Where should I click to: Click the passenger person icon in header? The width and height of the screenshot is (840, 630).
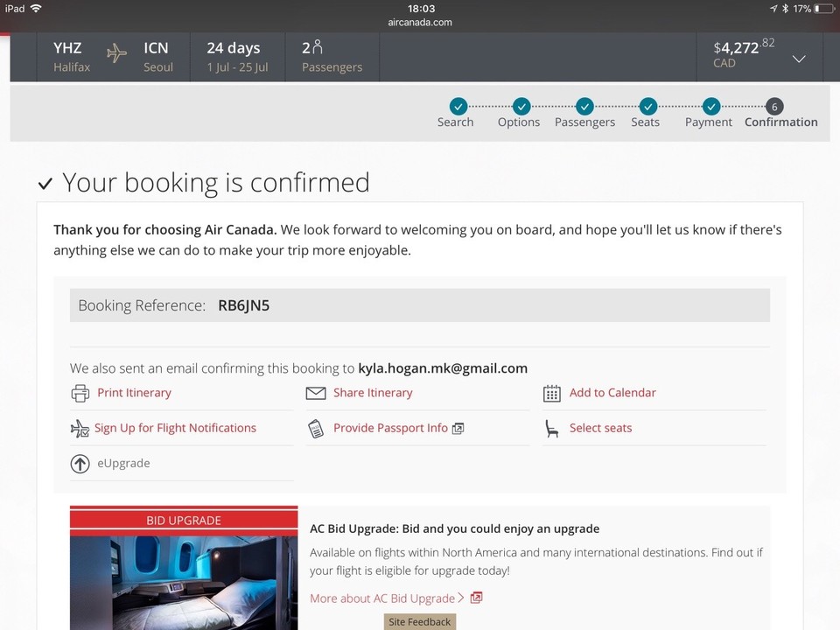317,47
